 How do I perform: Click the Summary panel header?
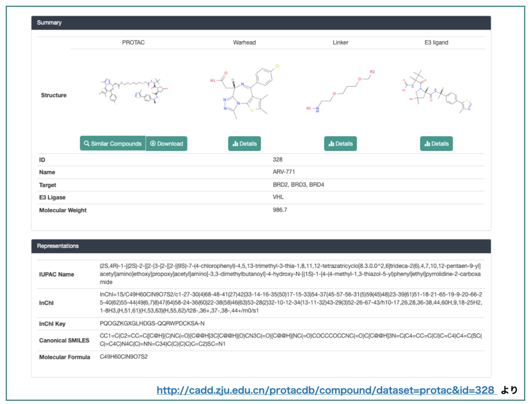[x=261, y=23]
